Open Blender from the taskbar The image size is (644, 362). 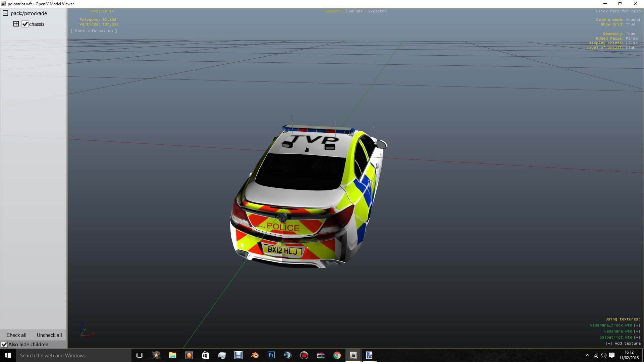(255, 355)
